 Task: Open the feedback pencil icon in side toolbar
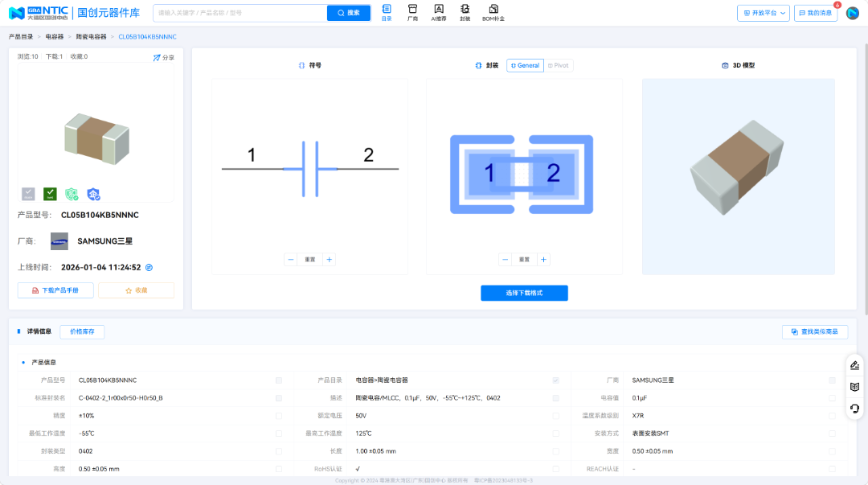click(854, 365)
